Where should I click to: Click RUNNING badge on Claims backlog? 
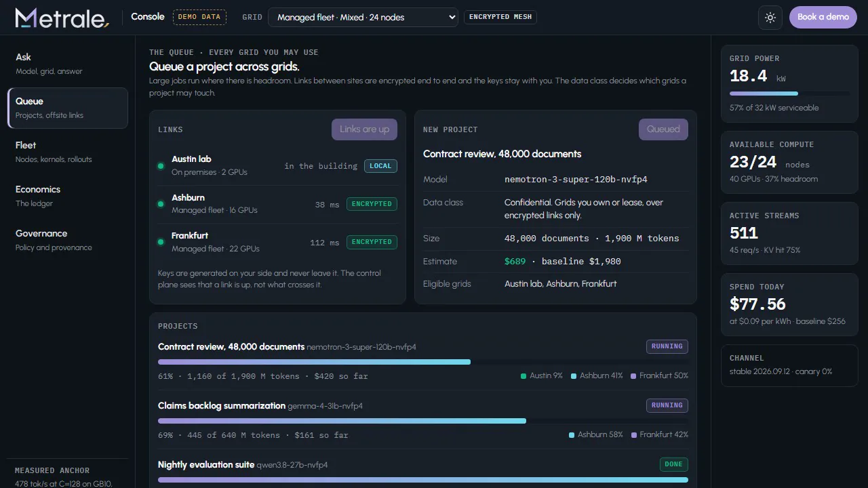[x=667, y=405]
